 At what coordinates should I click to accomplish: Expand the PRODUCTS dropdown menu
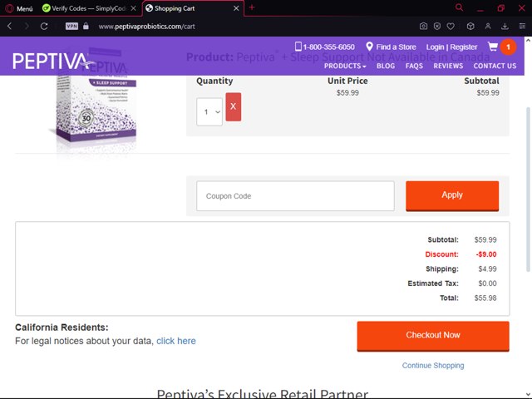(345, 66)
